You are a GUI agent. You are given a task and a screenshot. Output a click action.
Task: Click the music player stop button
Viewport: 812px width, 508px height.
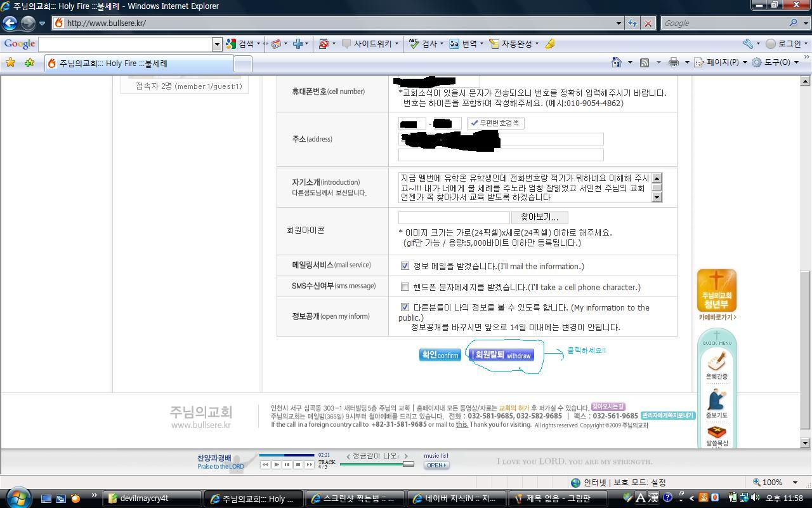click(298, 464)
